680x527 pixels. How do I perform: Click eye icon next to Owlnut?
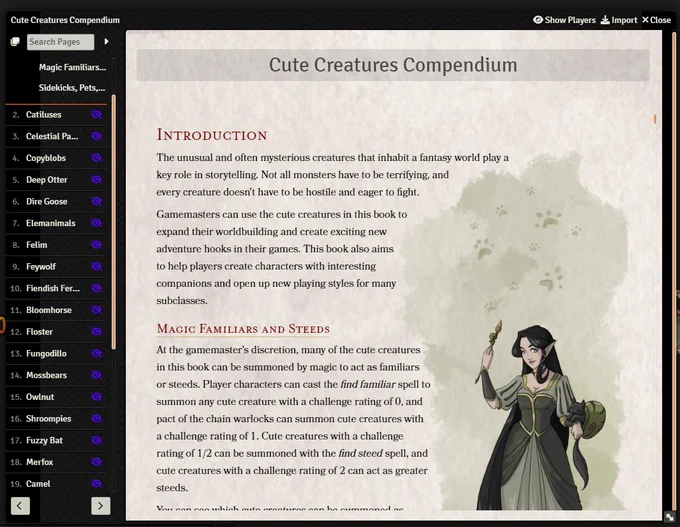pyautogui.click(x=96, y=397)
